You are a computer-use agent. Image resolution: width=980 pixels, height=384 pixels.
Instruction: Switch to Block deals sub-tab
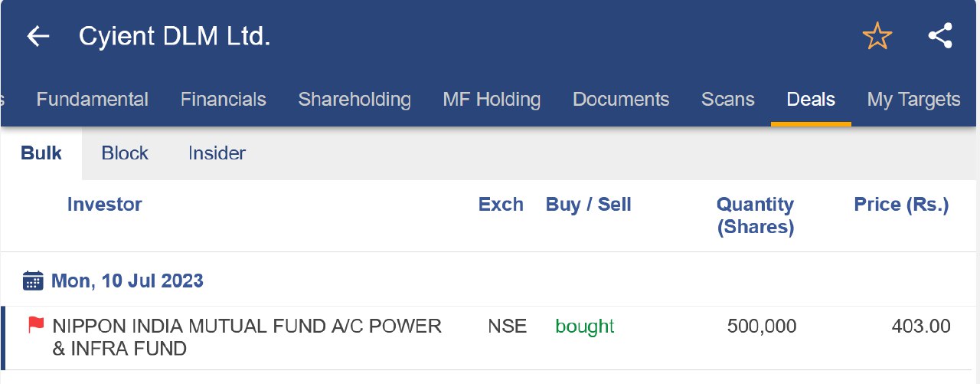tap(125, 153)
